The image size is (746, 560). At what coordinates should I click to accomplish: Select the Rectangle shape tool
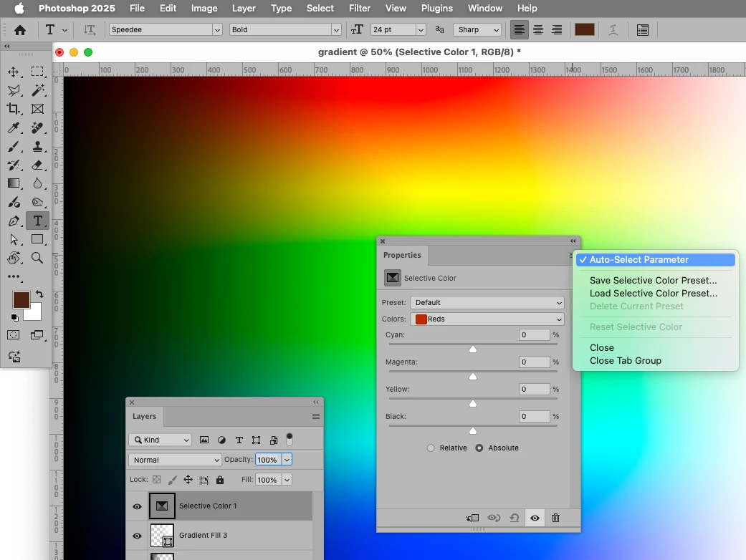[37, 240]
